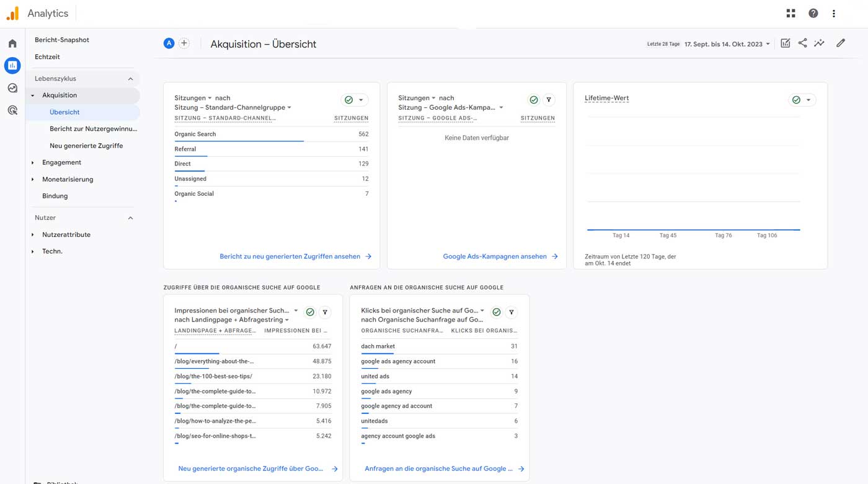The height and width of the screenshot is (484, 868).
Task: Collapse the Akquisition tree item
Action: (33, 95)
